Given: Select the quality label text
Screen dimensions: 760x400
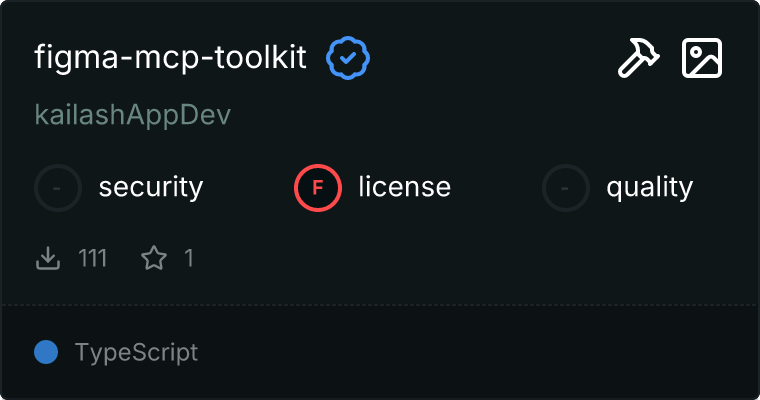Looking at the screenshot, I should tap(649, 187).
